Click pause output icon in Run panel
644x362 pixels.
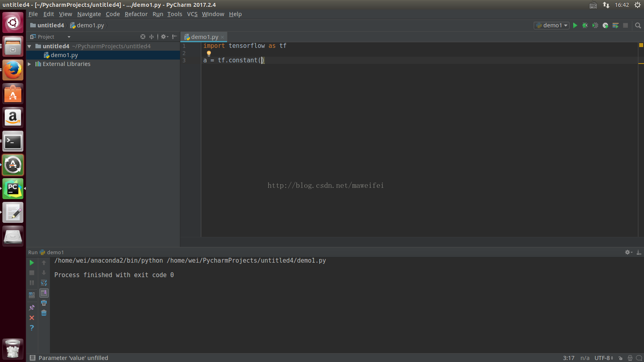(32, 283)
